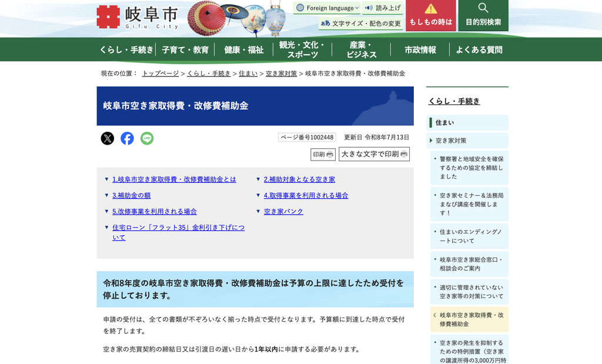Open 子育て・教育 navigation menu
The height and width of the screenshot is (364, 602).
click(185, 49)
